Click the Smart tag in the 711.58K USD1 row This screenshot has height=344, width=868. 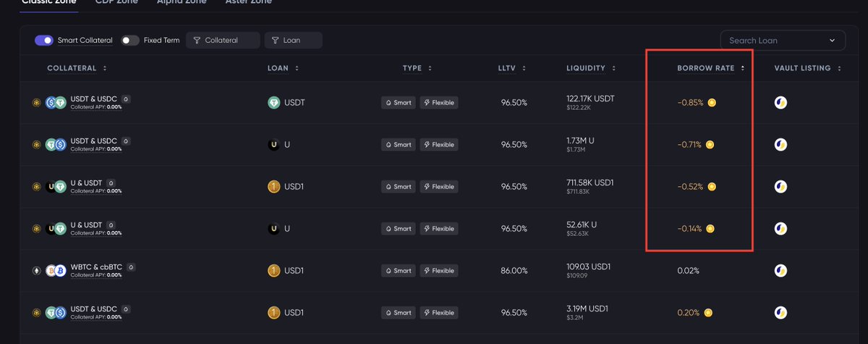(x=399, y=187)
